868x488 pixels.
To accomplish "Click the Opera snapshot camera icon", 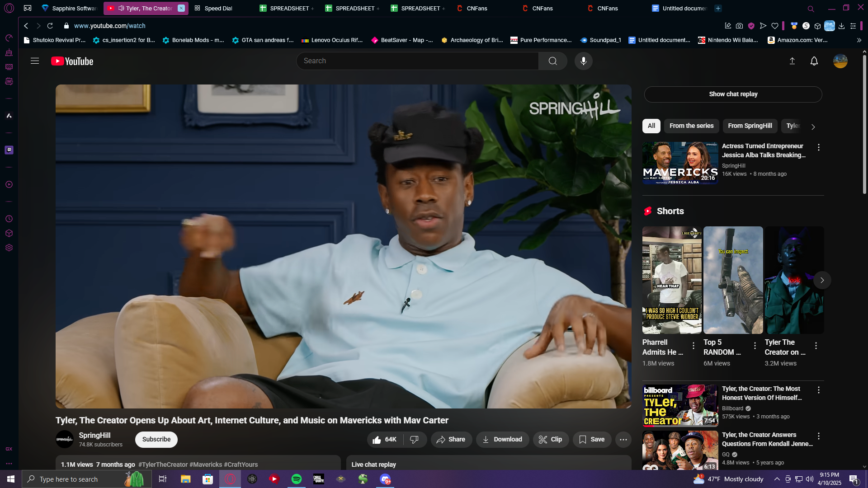I will pyautogui.click(x=739, y=26).
